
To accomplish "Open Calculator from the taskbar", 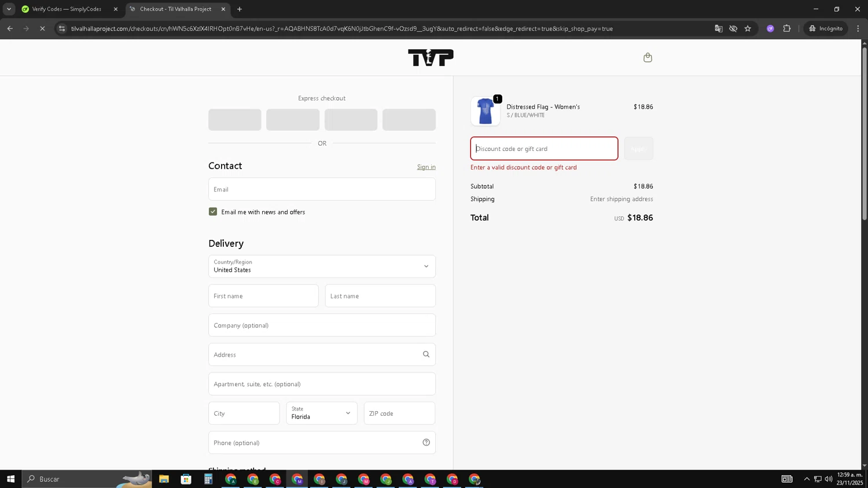I will [208, 479].
